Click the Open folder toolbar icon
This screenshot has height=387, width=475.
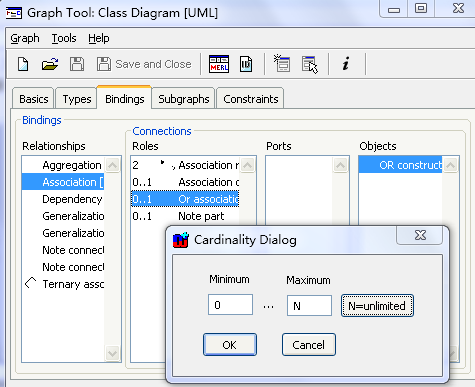pyautogui.click(x=50, y=64)
